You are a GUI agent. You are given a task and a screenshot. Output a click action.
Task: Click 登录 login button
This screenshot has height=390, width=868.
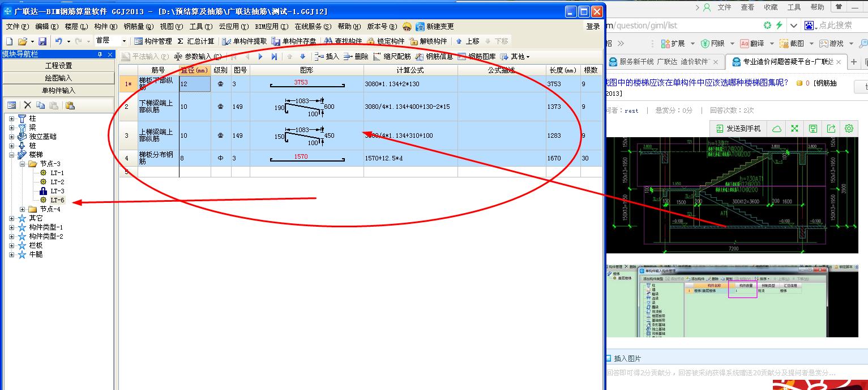pos(593,27)
